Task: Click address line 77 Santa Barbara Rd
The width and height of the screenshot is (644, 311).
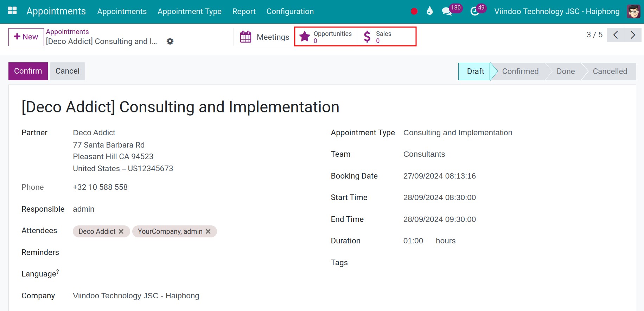Action: [109, 145]
